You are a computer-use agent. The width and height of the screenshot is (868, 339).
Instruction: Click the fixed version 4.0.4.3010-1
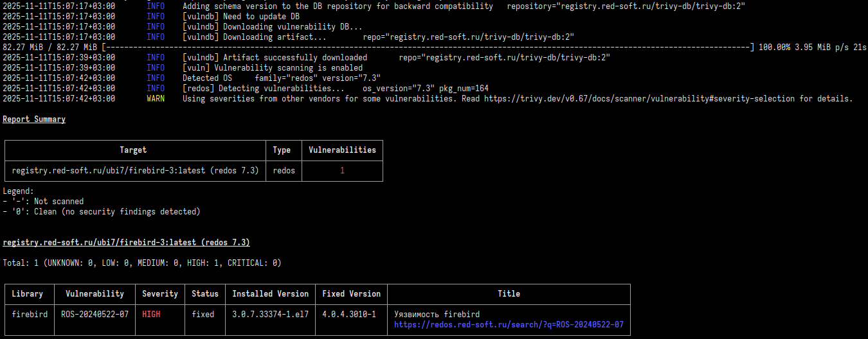click(349, 315)
